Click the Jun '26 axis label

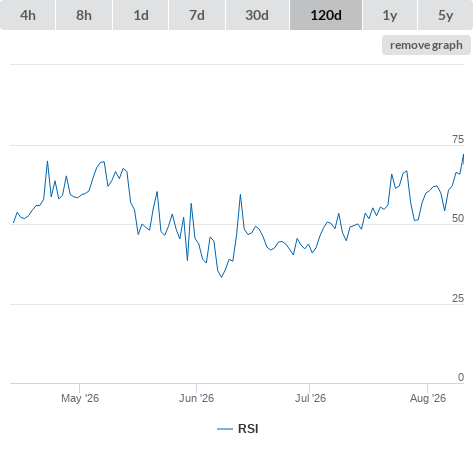click(196, 398)
